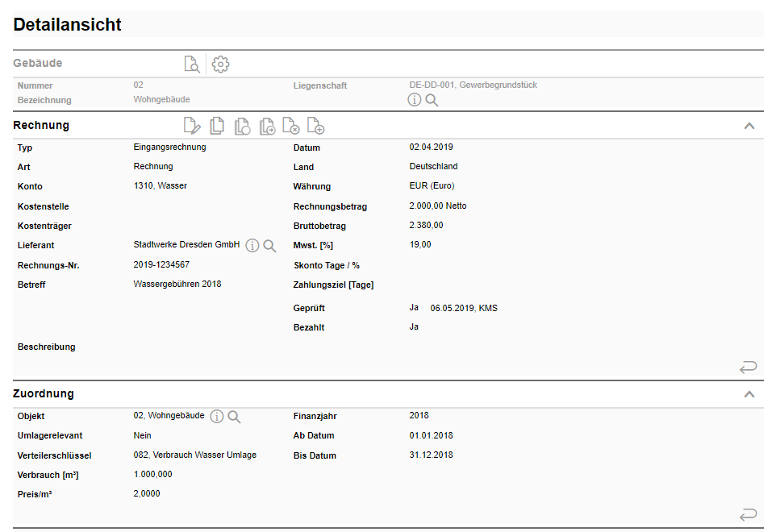This screenshot has width=776, height=532.
Task: Click the Rechnungs-Nr. value 2019-1234567
Action: [161, 265]
